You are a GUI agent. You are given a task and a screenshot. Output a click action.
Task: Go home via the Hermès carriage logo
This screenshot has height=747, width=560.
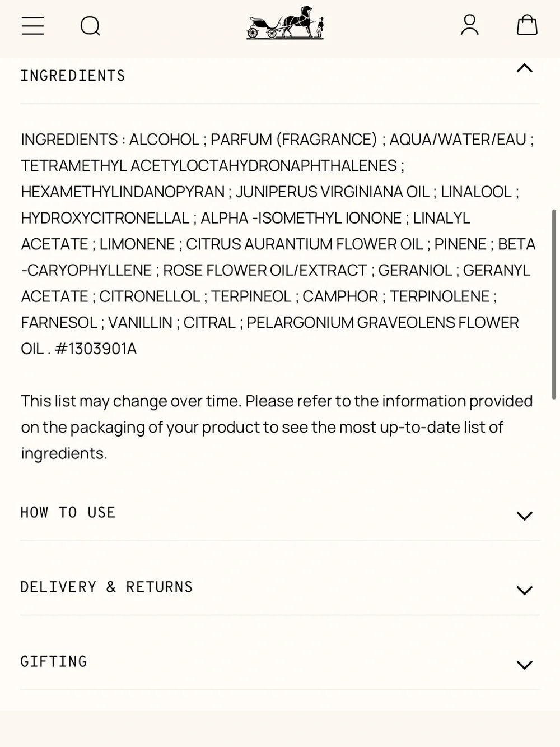click(x=285, y=23)
